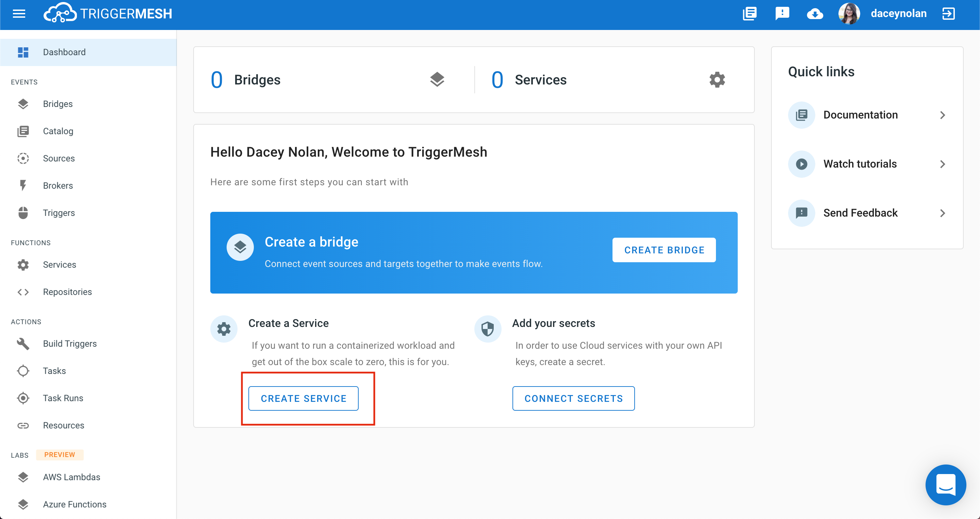The image size is (980, 519).
Task: Click the Build Triggers wrench icon
Action: point(23,344)
